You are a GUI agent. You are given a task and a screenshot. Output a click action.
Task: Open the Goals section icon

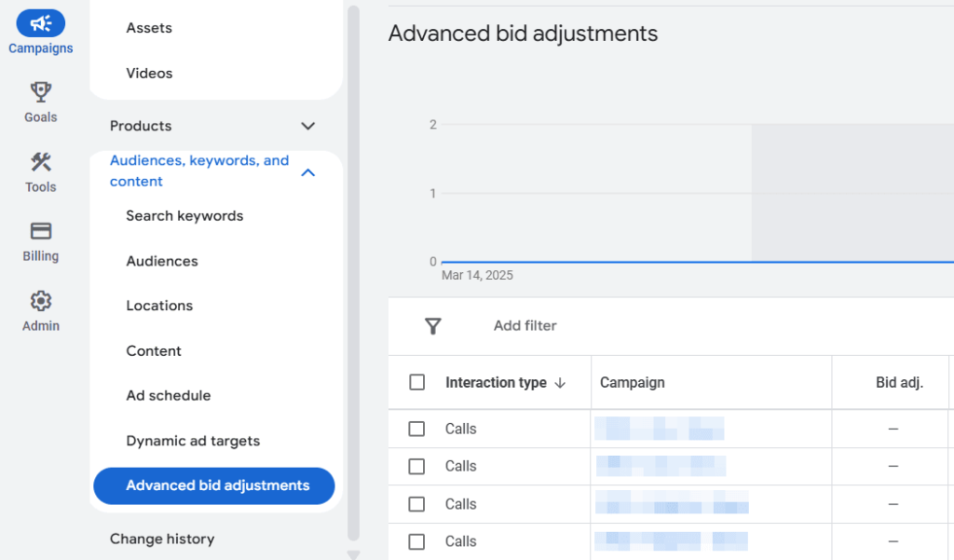(40, 90)
